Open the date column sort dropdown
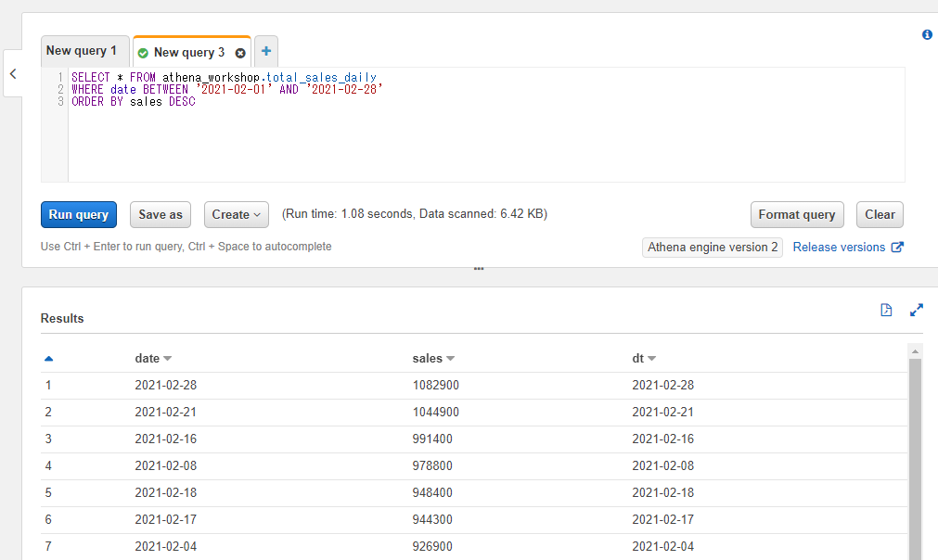The height and width of the screenshot is (560, 938). click(168, 359)
